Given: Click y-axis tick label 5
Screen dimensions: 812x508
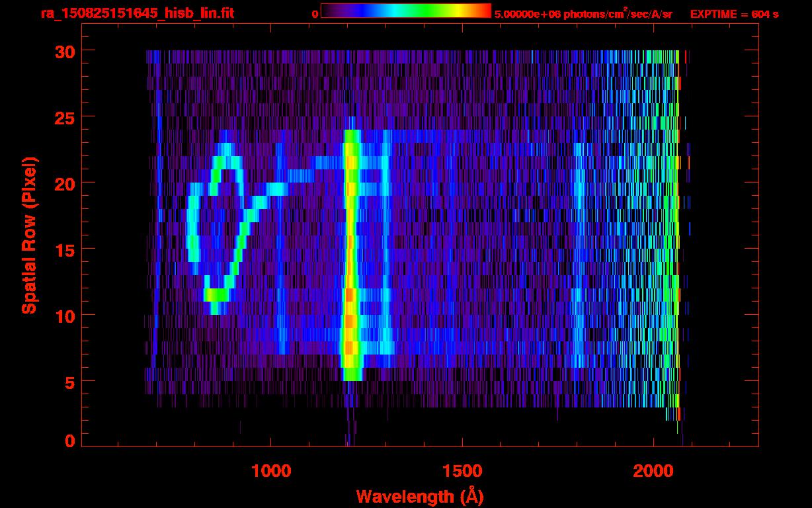Looking at the screenshot, I should click(69, 382).
